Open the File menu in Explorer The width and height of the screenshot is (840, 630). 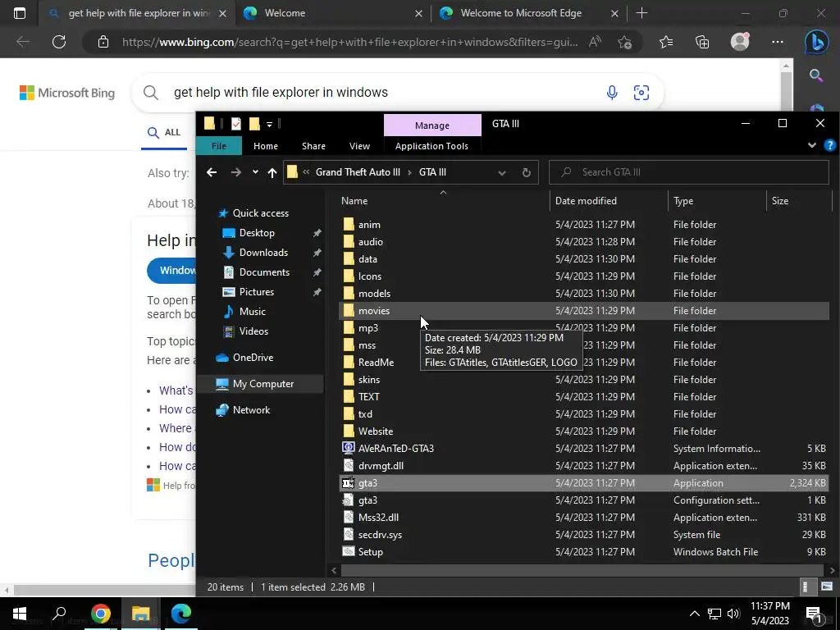click(x=218, y=146)
